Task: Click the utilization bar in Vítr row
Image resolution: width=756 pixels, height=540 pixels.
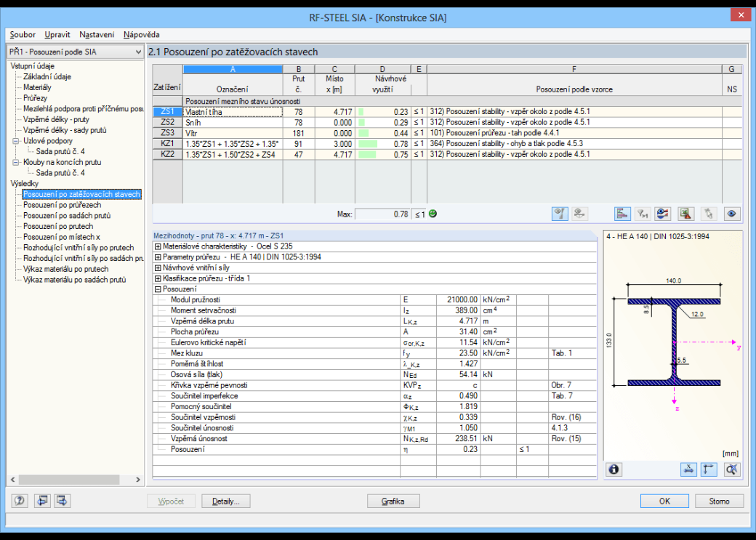Action: 363,133
